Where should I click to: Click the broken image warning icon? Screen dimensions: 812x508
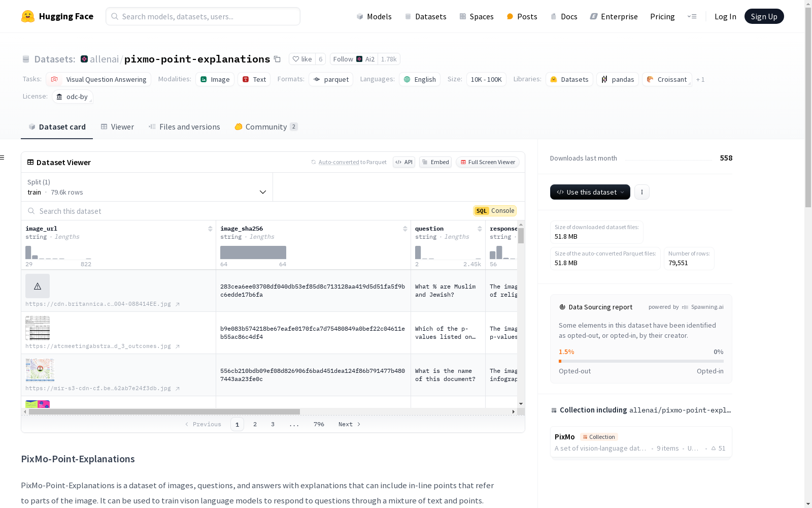point(38,286)
